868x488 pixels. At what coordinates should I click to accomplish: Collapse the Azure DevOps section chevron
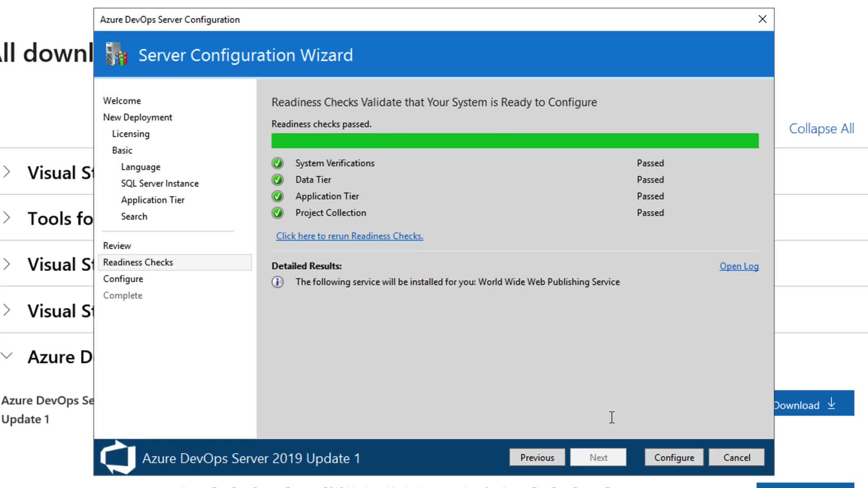7,356
